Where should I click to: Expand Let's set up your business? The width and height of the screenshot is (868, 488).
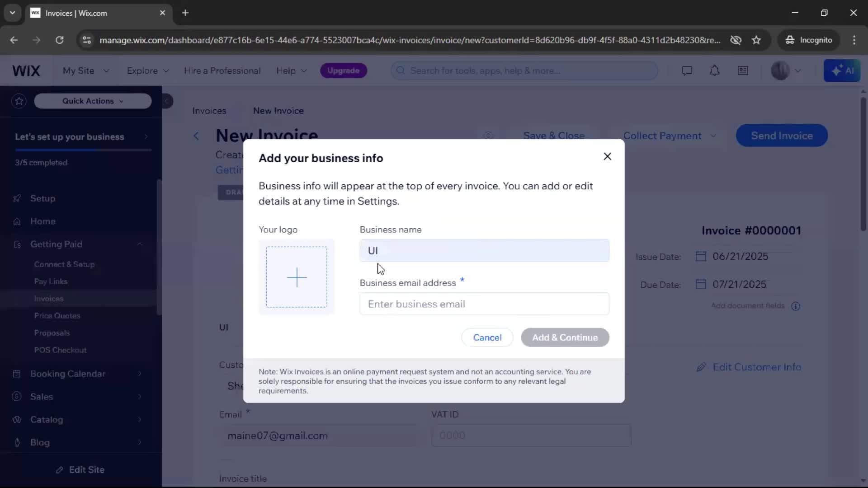(x=81, y=137)
